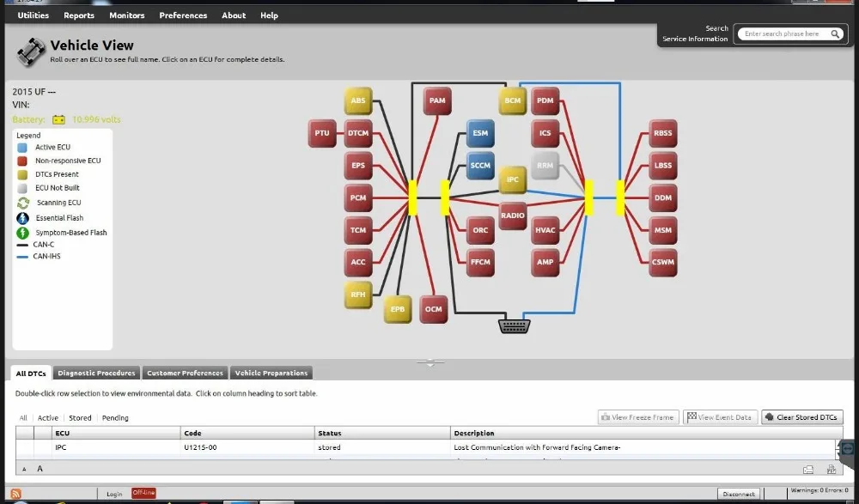
Task: Click the DTCM ECU node
Action: (358, 133)
